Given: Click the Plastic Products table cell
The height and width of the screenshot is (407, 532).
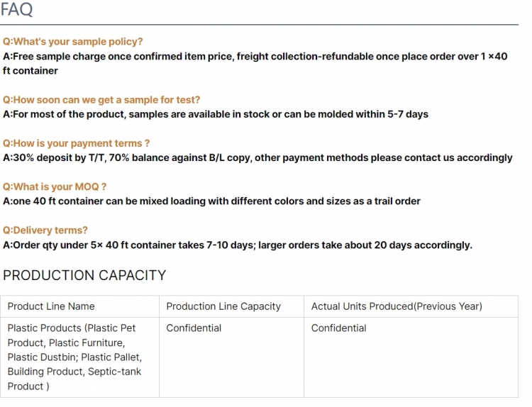Looking at the screenshot, I should pos(79,357).
